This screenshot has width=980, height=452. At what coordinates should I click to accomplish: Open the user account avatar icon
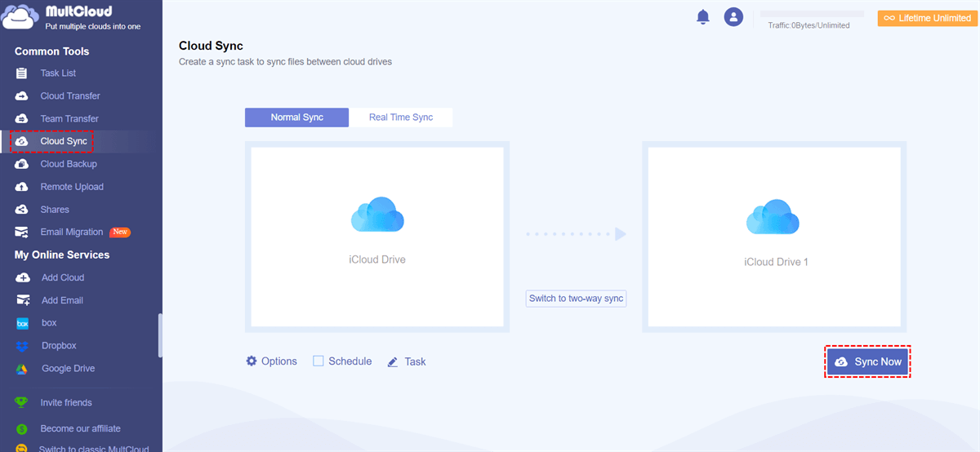point(733,16)
